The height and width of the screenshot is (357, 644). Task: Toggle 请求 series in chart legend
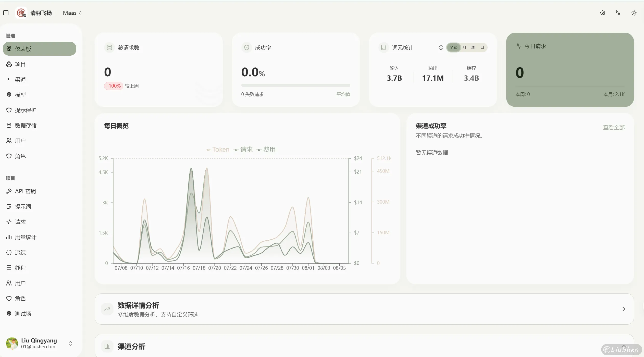243,150
